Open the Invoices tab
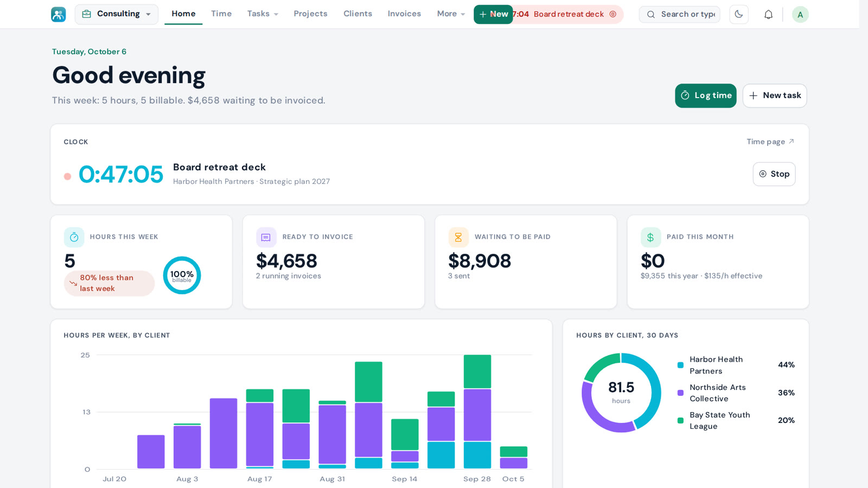 404,14
